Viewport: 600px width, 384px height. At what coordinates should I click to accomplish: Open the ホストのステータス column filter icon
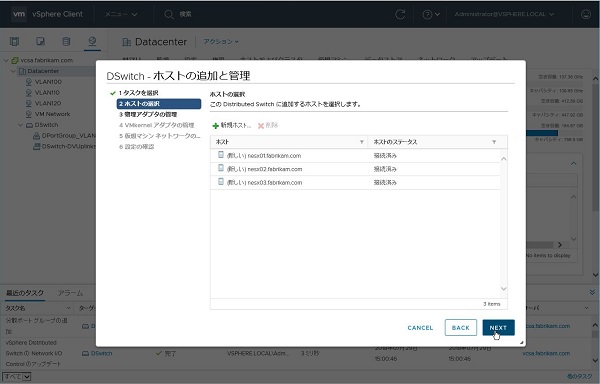click(x=494, y=142)
